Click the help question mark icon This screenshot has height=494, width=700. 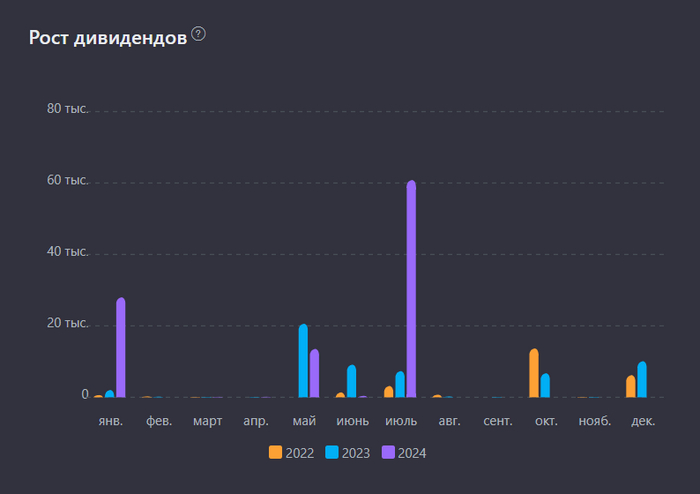pyautogui.click(x=198, y=34)
